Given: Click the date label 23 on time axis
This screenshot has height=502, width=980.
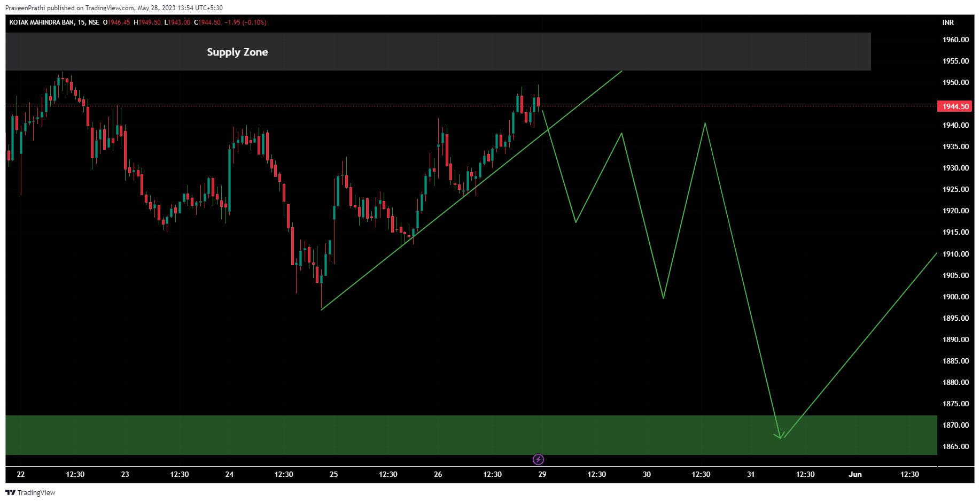Looking at the screenshot, I should (x=125, y=474).
